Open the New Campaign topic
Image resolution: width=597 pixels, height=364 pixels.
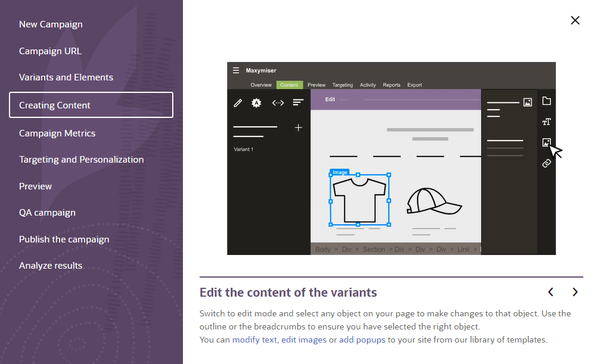point(51,24)
